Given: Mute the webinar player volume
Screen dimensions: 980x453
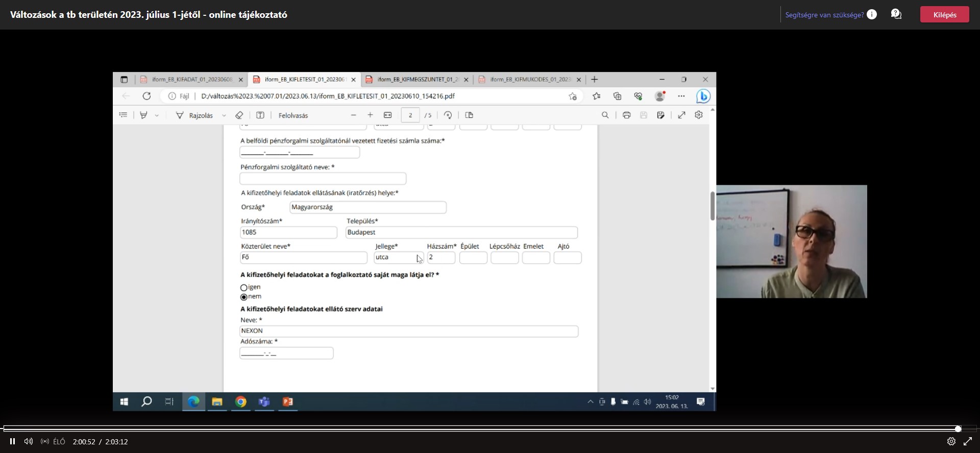Looking at the screenshot, I should [x=29, y=441].
